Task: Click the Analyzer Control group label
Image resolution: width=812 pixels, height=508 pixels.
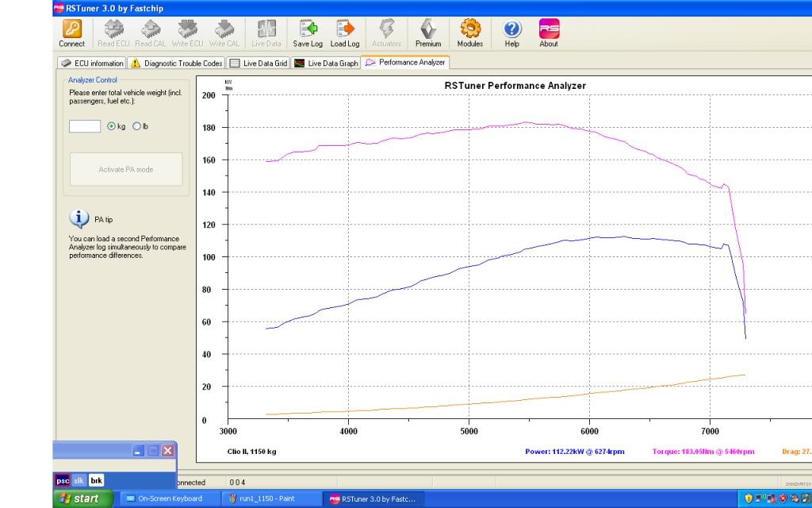Action: coord(93,80)
